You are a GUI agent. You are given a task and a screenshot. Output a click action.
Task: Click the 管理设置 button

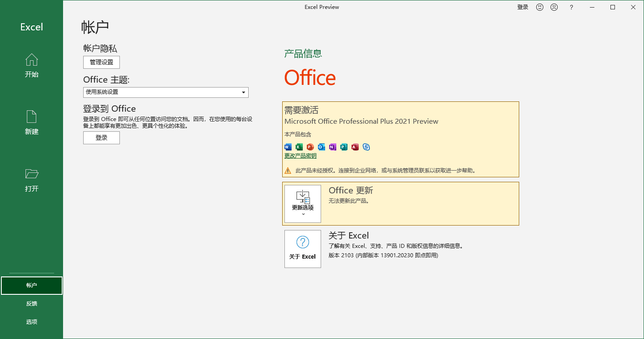pyautogui.click(x=101, y=62)
